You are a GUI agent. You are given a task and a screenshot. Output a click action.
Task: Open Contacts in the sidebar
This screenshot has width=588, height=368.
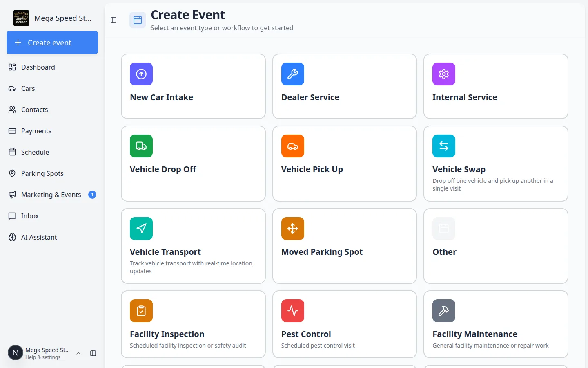tap(52, 110)
